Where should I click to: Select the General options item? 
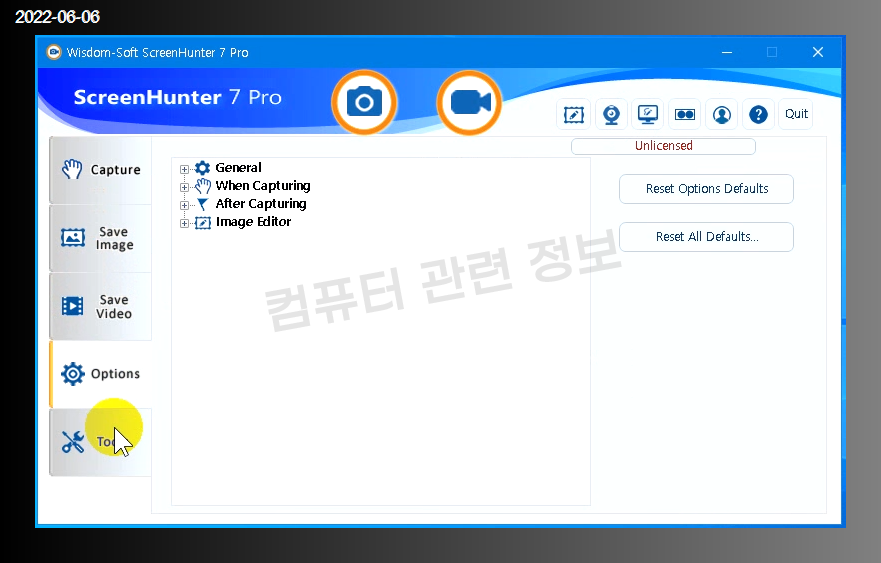tap(238, 167)
